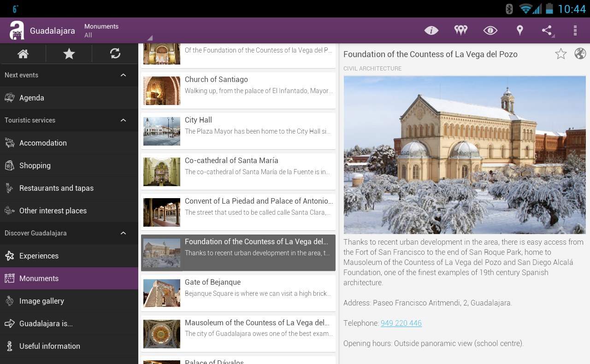Tap the Accomodation icon
Image resolution: width=590 pixels, height=364 pixels.
point(10,143)
